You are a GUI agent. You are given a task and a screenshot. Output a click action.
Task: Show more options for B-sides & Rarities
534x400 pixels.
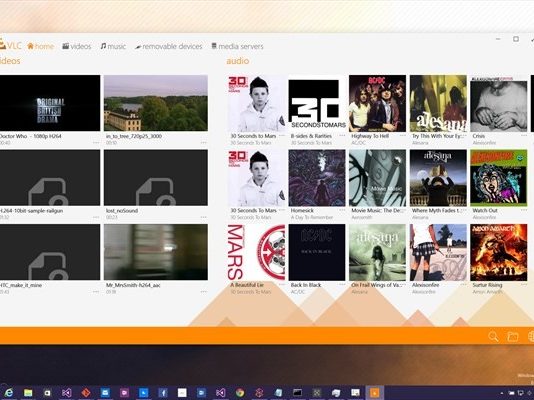342,135
